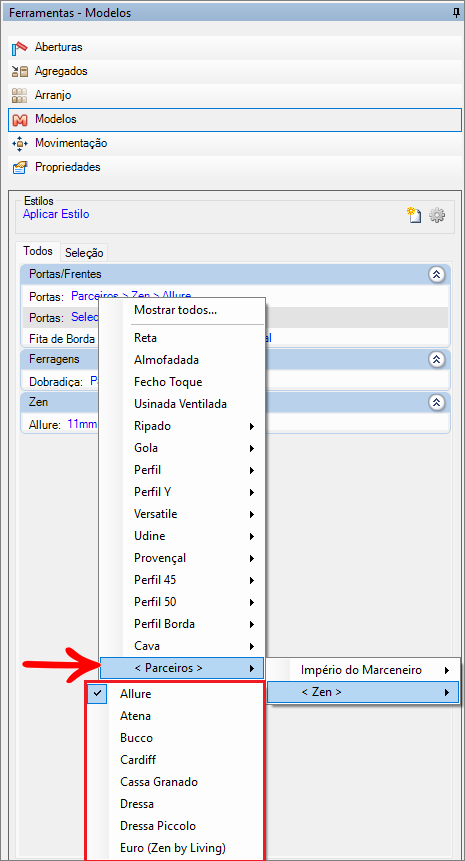Switch to the Todos tab
Viewport: 465px width, 861px height.
(x=38, y=251)
